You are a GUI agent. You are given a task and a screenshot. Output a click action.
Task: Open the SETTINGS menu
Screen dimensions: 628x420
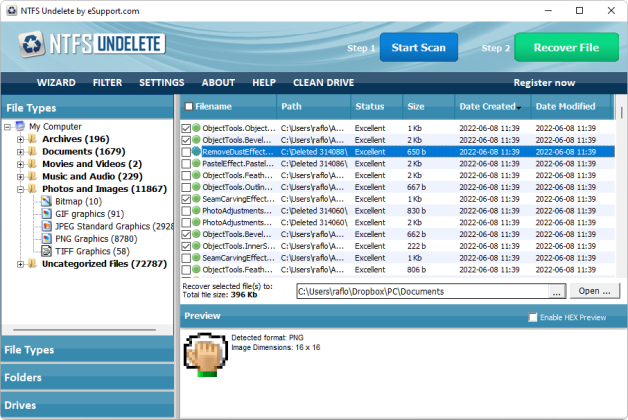tap(161, 82)
